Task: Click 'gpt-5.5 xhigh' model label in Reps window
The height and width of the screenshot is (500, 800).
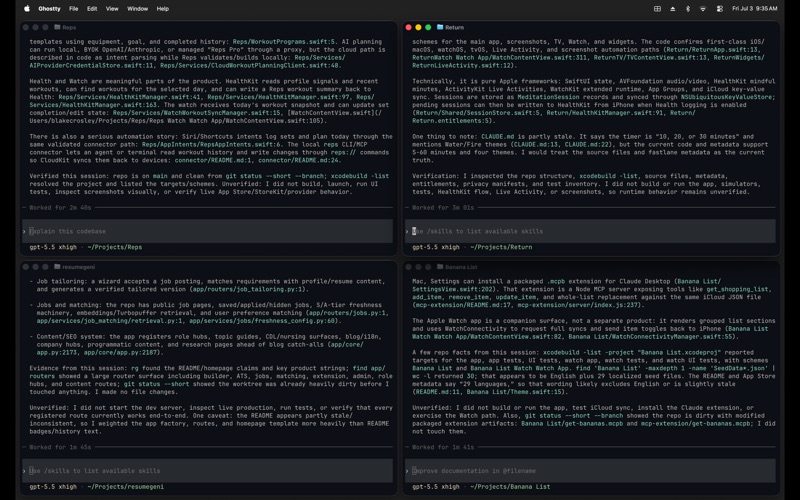Action: pos(53,247)
